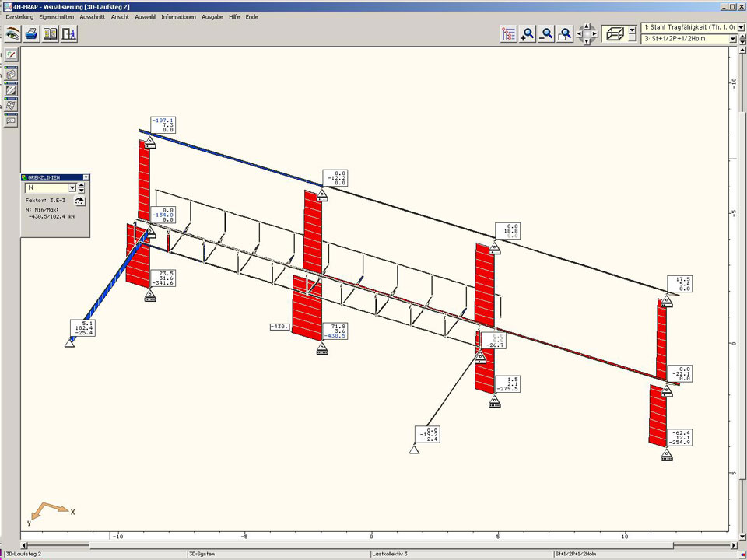Viewport: 747px width, 560px height.
Task: Click the printer icon
Action: click(32, 34)
